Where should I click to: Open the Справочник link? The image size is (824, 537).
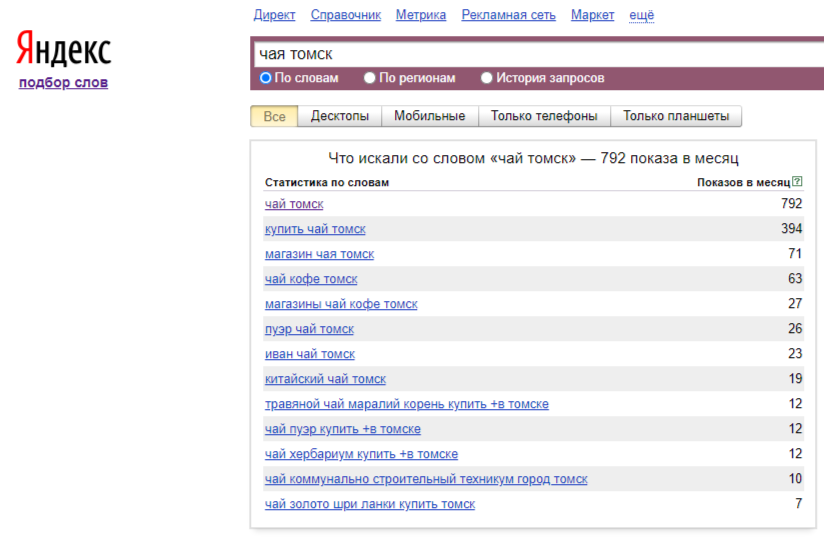(346, 15)
